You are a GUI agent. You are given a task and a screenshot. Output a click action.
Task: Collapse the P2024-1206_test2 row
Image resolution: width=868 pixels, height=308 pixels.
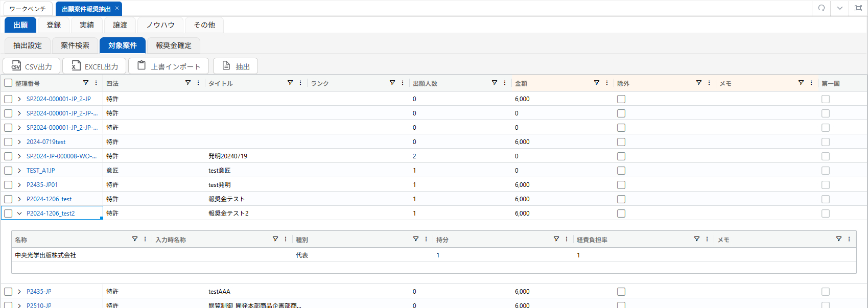pyautogui.click(x=19, y=214)
